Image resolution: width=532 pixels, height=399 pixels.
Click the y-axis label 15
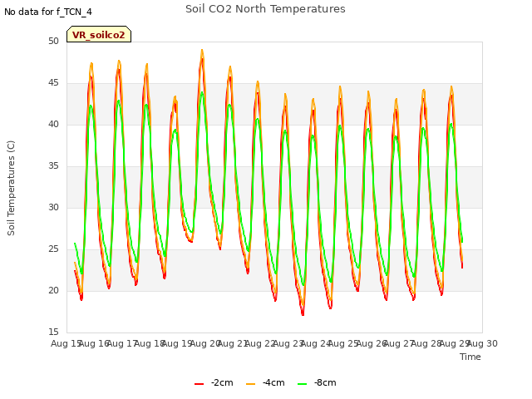[53, 332]
